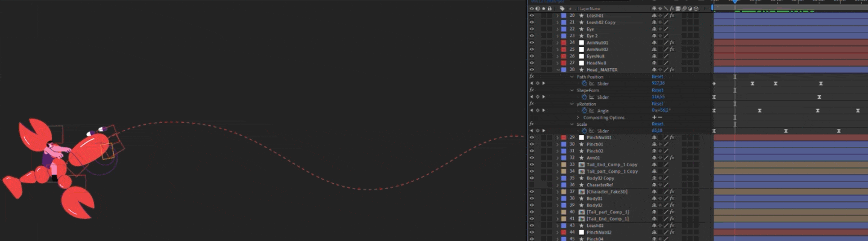This screenshot has height=241, width=868.
Task: Click the quality switch on EyesNull layer
Action: (666, 56)
